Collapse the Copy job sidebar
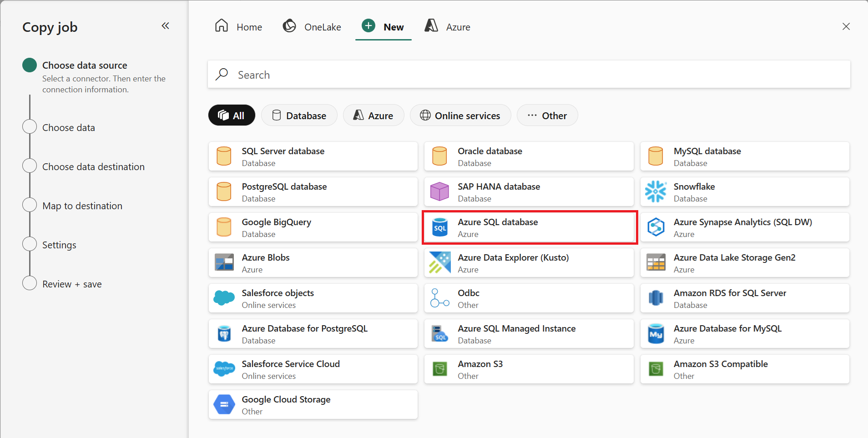The image size is (868, 438). click(166, 26)
